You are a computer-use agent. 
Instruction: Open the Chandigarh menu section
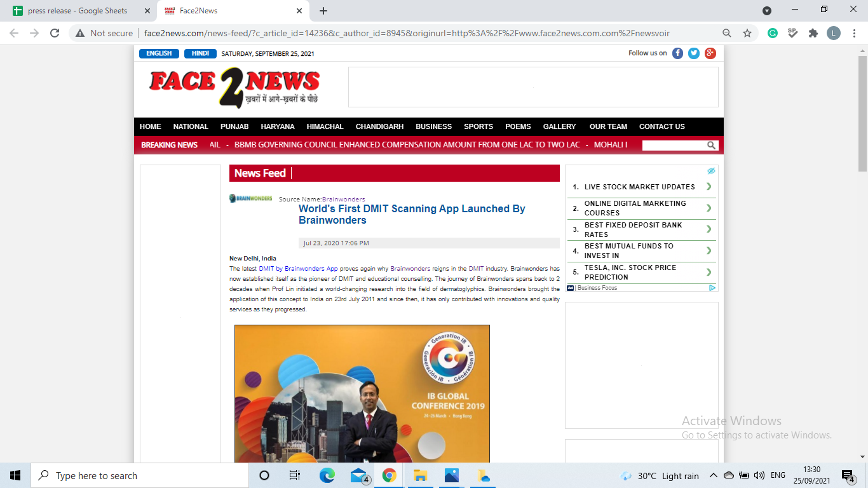pyautogui.click(x=379, y=126)
